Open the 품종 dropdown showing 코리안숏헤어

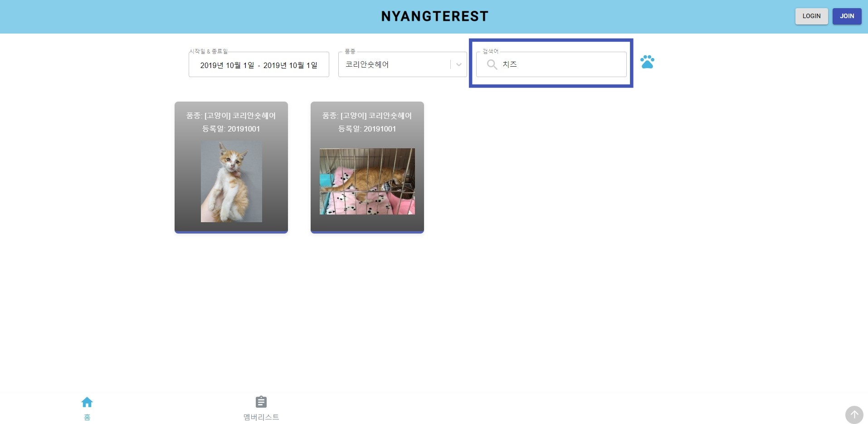tap(402, 64)
